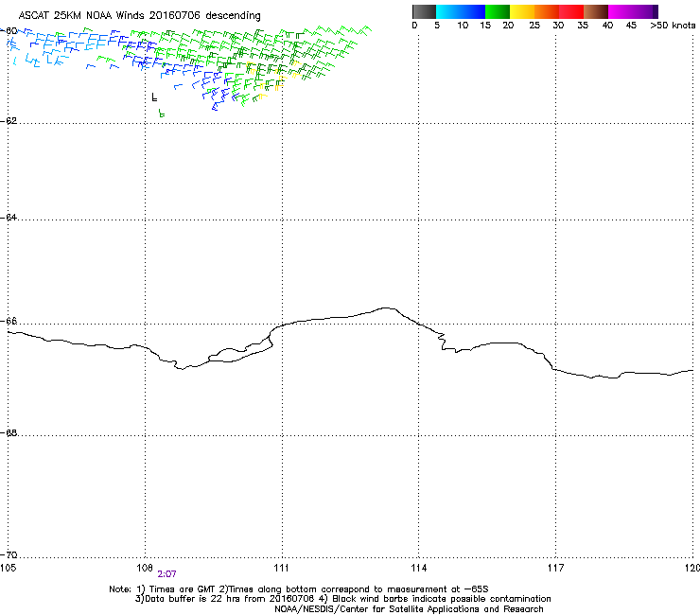Click the latitude label '-64'
The image size is (700, 615).
coord(9,218)
